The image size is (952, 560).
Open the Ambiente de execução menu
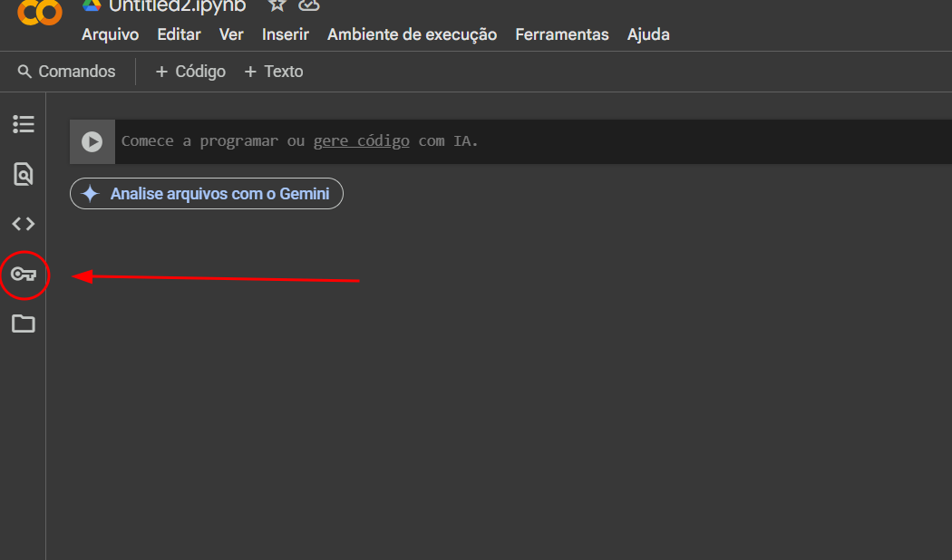point(412,34)
